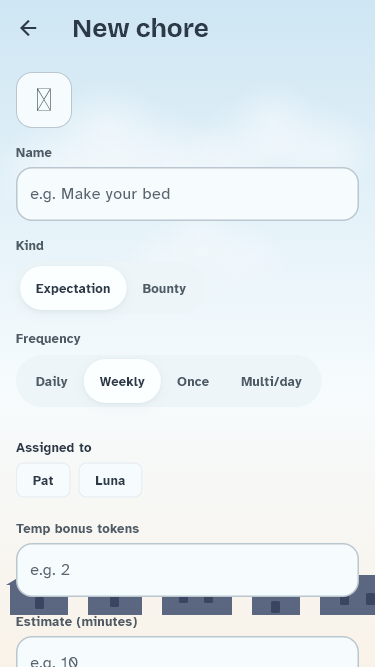
Task: Toggle Luna as assignee
Action: (x=110, y=480)
